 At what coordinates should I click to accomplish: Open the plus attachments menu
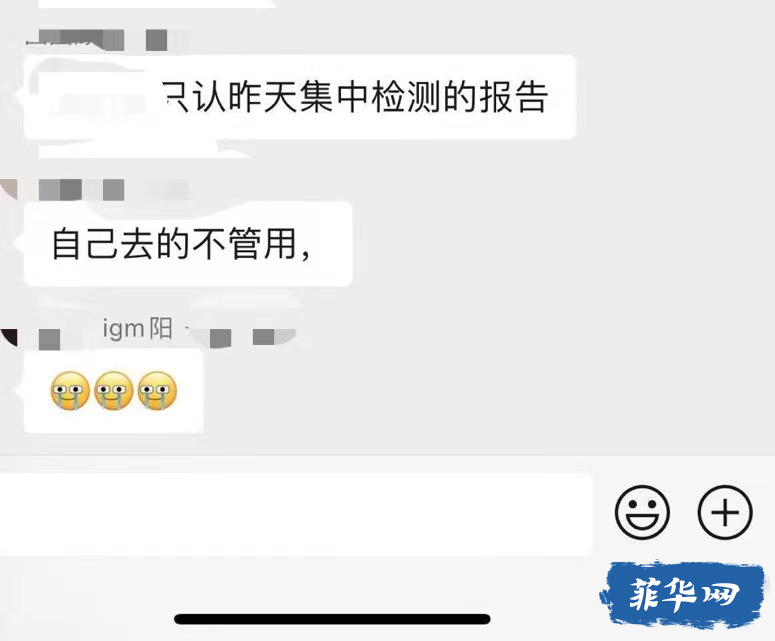coord(725,512)
